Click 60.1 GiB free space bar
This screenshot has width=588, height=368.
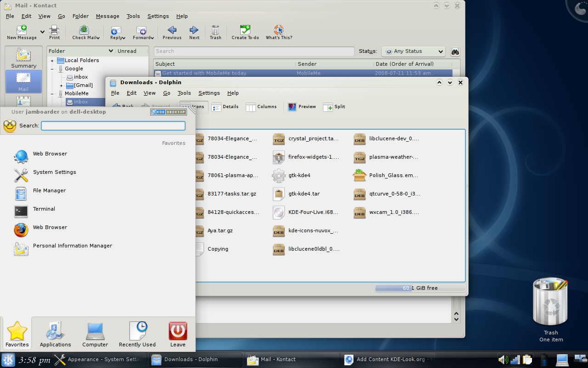click(x=420, y=288)
